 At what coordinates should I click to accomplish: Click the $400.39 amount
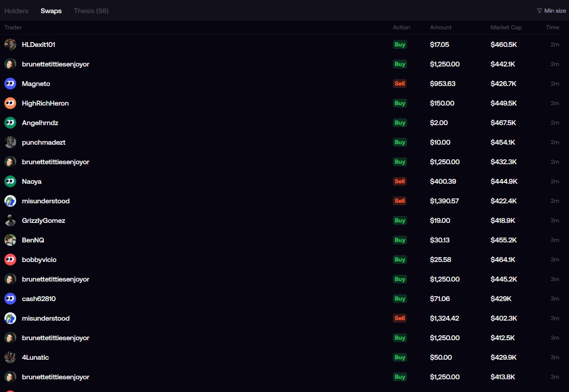(x=443, y=181)
